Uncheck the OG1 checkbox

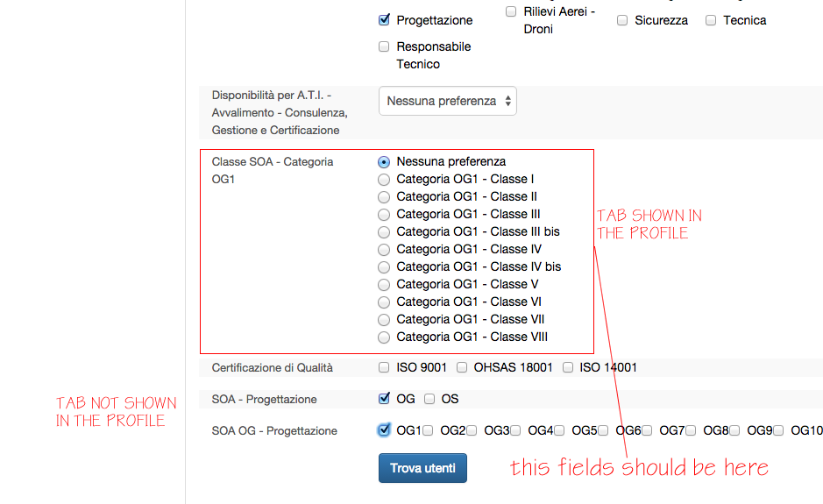[x=384, y=430]
